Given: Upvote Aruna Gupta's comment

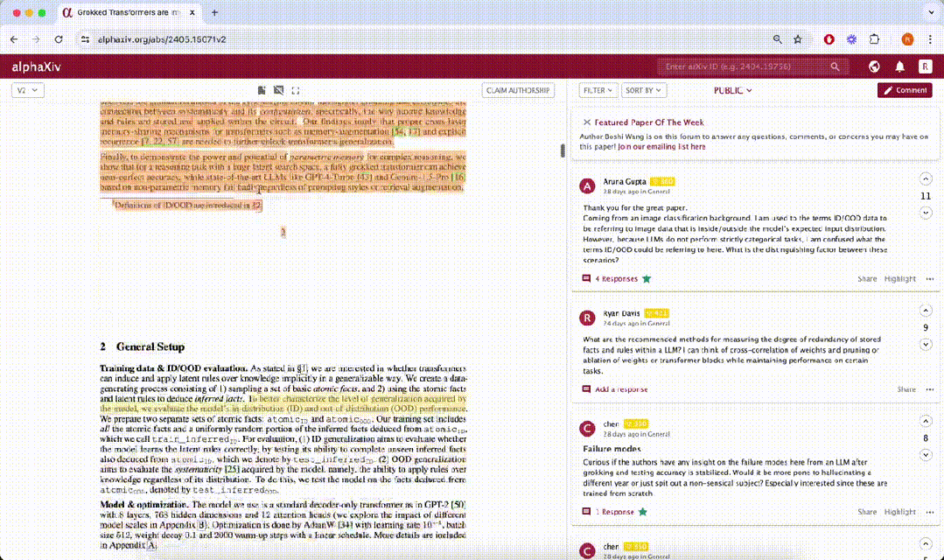Looking at the screenshot, I should coord(926,179).
